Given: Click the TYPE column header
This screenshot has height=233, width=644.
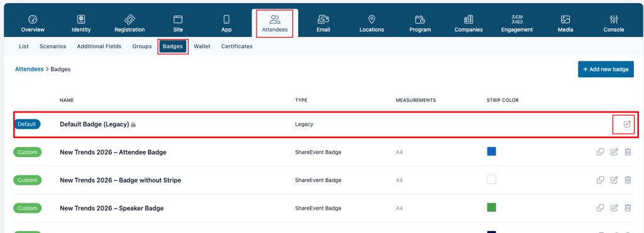Looking at the screenshot, I should (301, 100).
